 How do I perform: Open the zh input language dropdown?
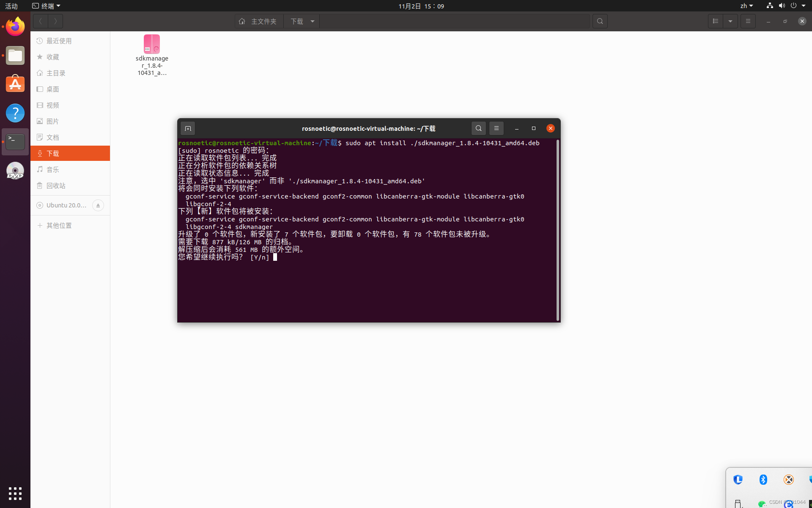(746, 6)
